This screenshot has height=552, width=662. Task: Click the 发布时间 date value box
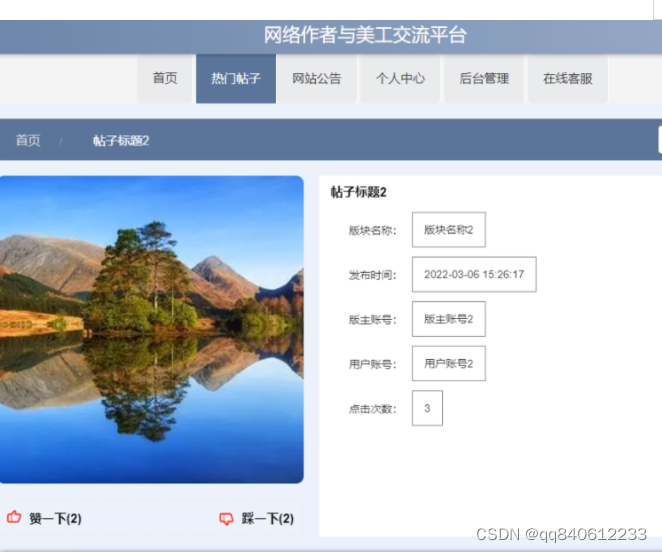pos(474,275)
